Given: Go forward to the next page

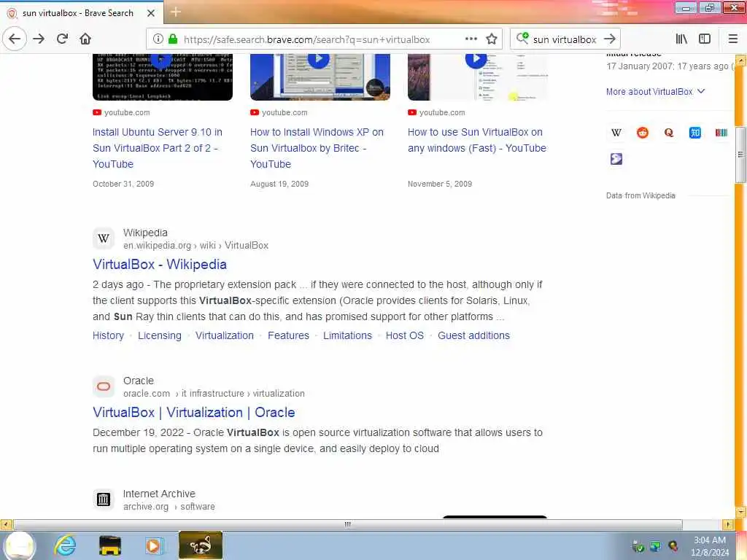Looking at the screenshot, I should pos(39,39).
